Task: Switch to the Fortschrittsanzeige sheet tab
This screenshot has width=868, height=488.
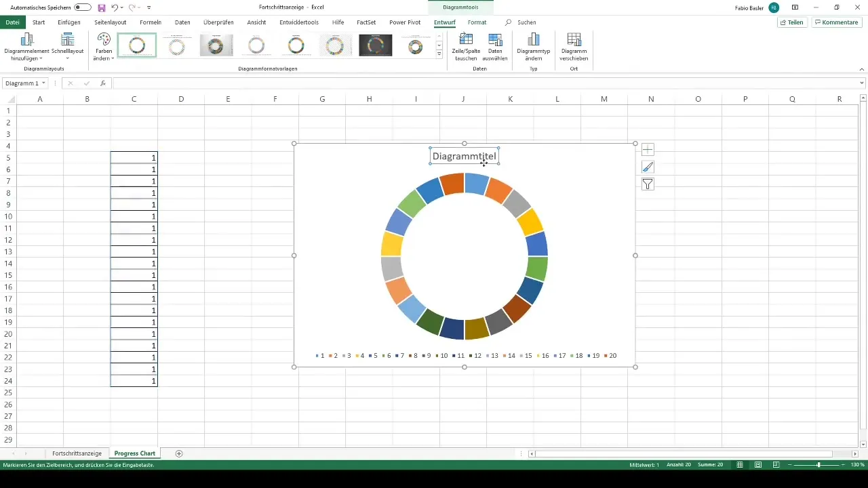Action: pyautogui.click(x=77, y=453)
